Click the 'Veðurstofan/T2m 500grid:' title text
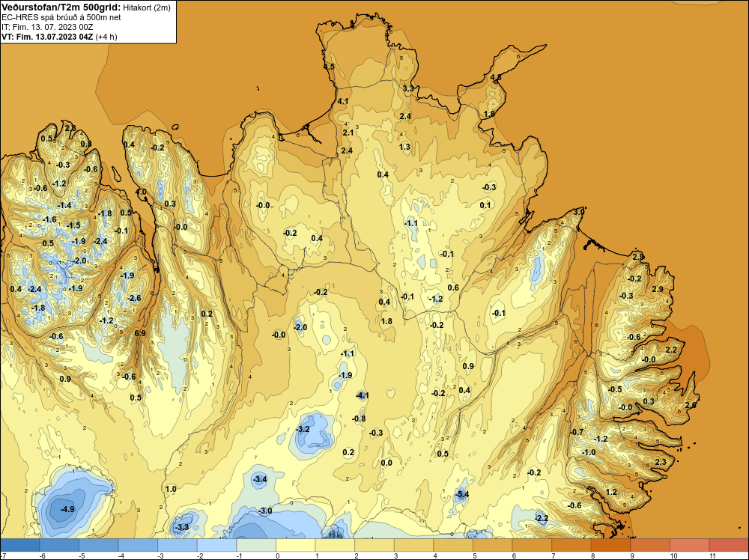 [60, 7]
